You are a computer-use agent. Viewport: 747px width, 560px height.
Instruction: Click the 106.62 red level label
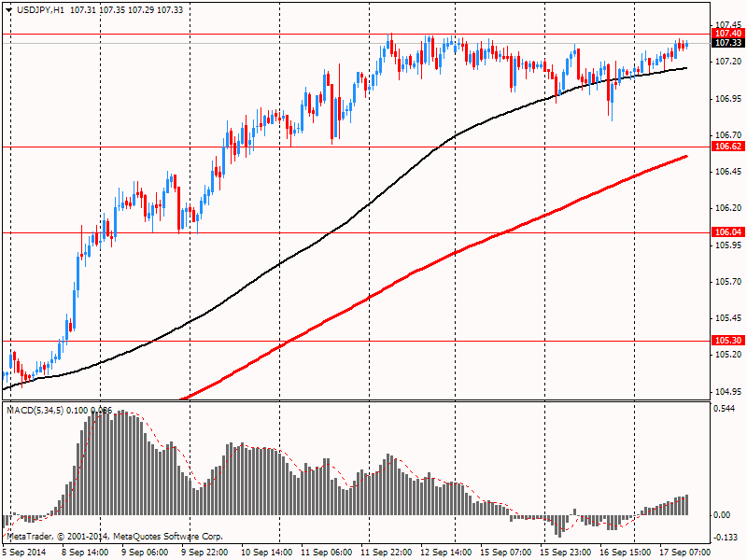point(728,147)
